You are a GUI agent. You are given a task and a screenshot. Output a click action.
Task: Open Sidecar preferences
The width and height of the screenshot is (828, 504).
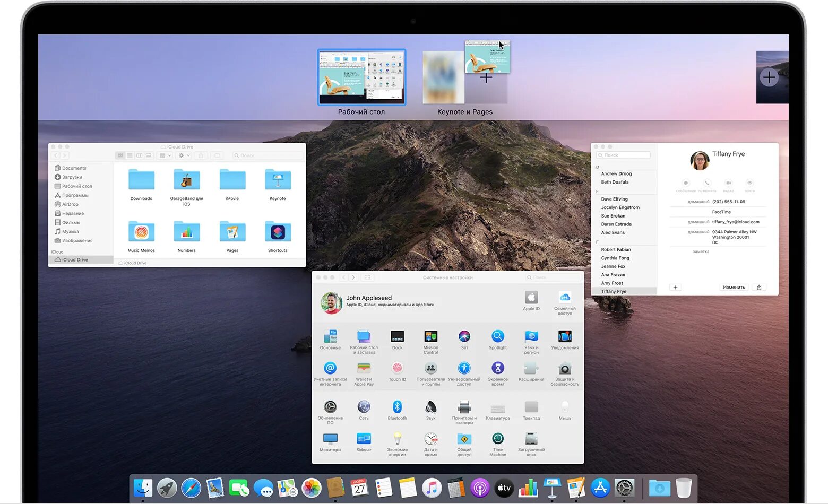(364, 442)
